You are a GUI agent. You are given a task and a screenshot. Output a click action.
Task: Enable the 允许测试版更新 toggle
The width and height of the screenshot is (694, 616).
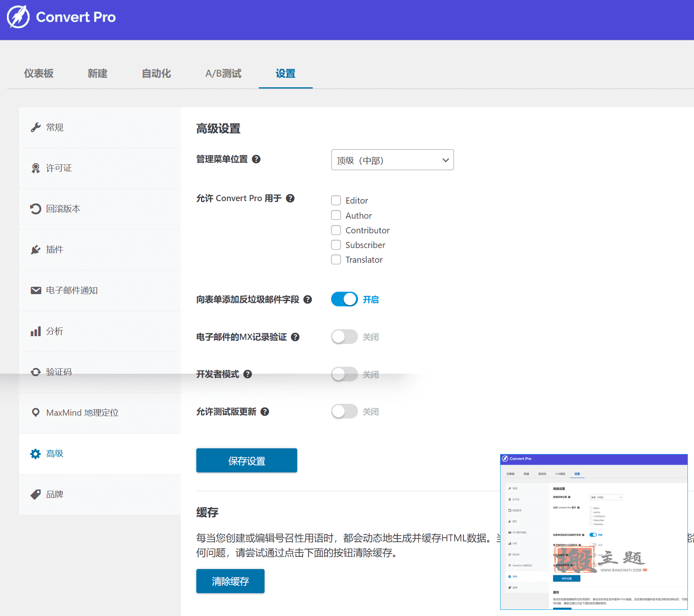[345, 411]
